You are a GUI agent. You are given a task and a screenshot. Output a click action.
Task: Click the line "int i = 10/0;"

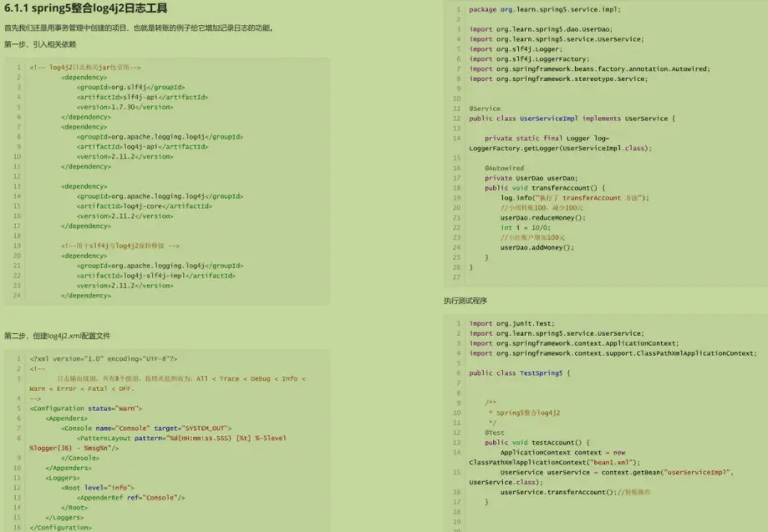tap(526, 227)
